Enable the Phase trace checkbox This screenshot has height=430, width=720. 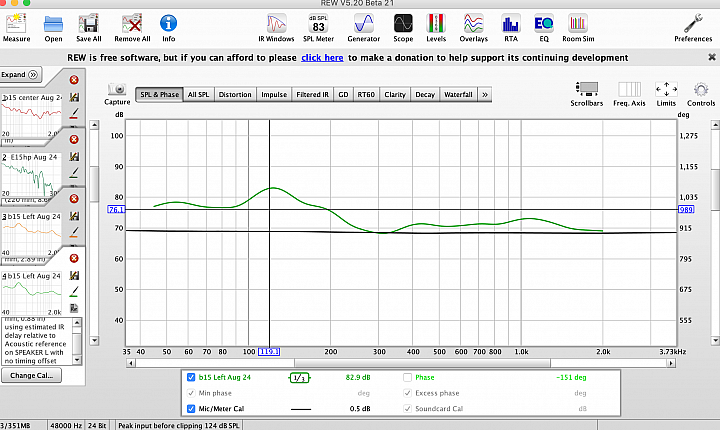coord(407,377)
